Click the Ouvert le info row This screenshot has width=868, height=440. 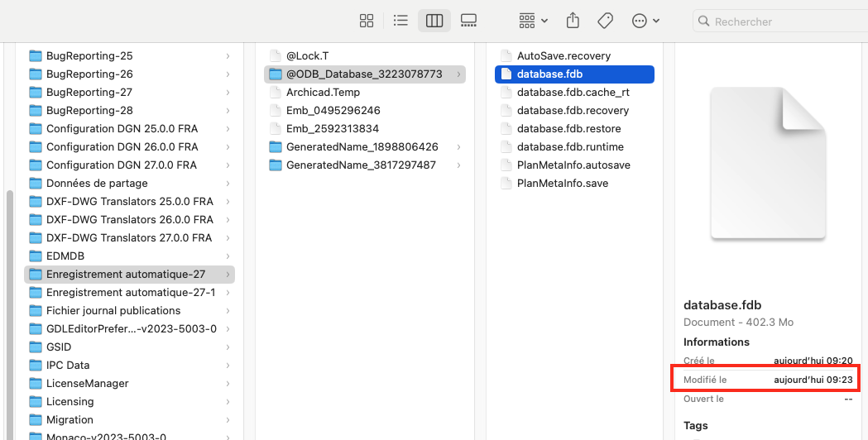(x=769, y=399)
